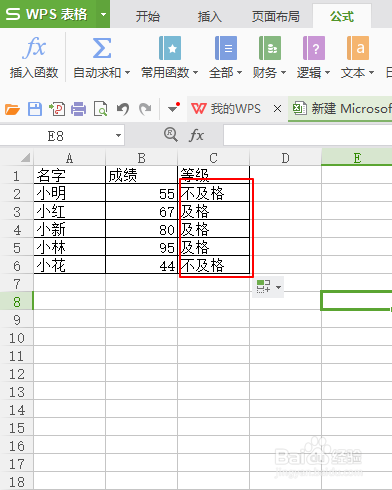Click the cell containing 小红
392x490 pixels.
(69, 211)
